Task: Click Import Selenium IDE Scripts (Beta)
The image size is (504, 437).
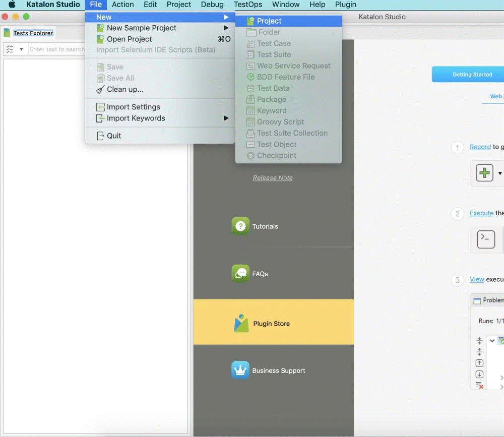Action: coord(160,50)
